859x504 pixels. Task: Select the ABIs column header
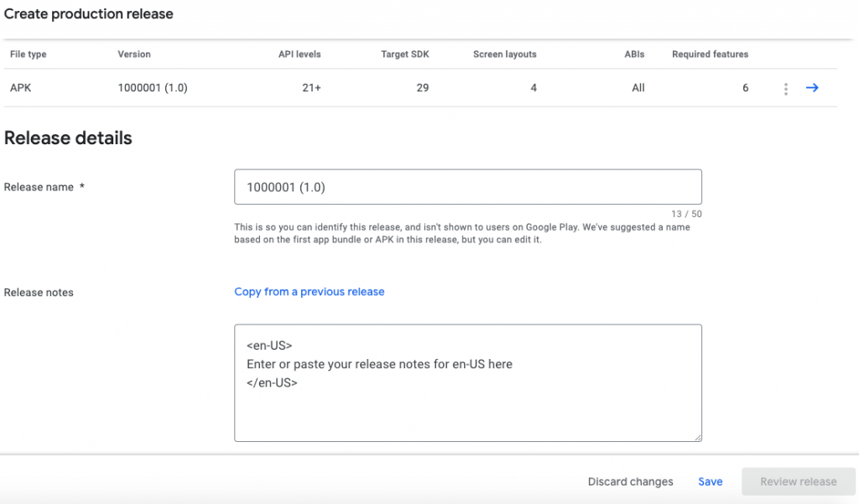pyautogui.click(x=634, y=55)
